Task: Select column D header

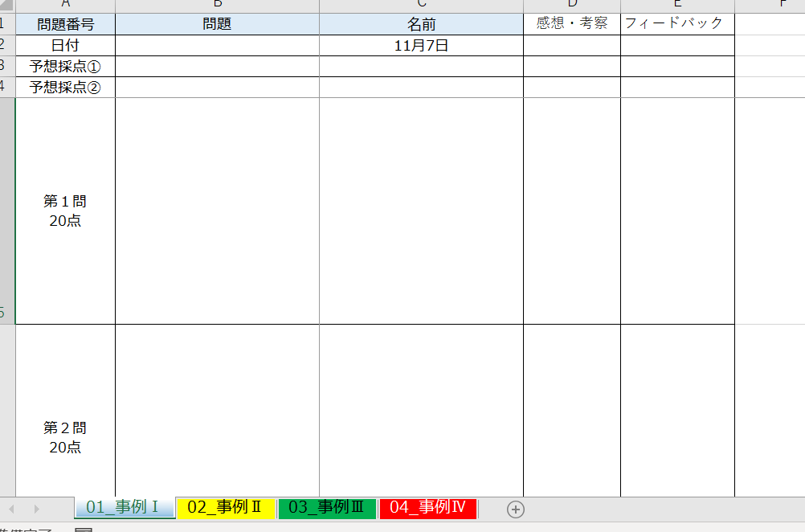Action: (572, 5)
